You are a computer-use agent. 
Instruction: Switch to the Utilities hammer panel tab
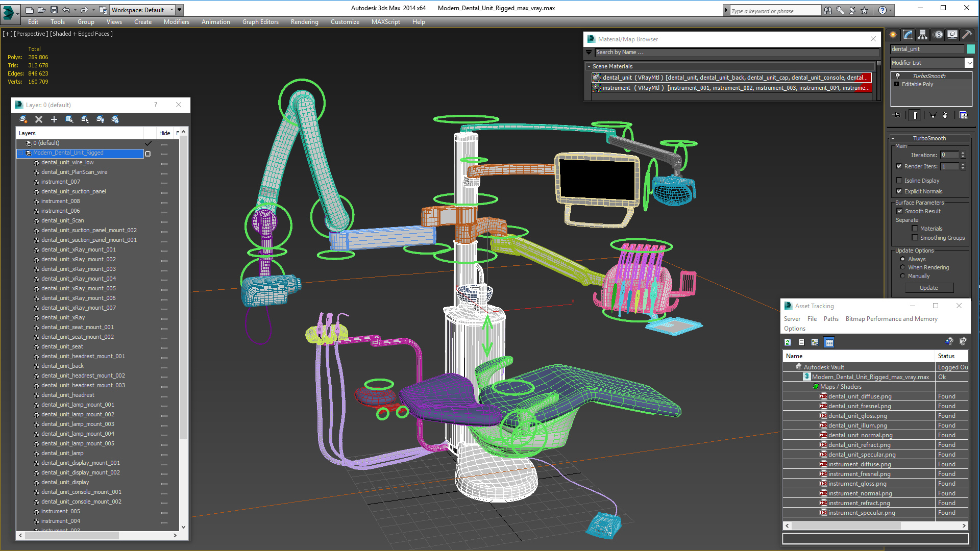[x=967, y=35]
